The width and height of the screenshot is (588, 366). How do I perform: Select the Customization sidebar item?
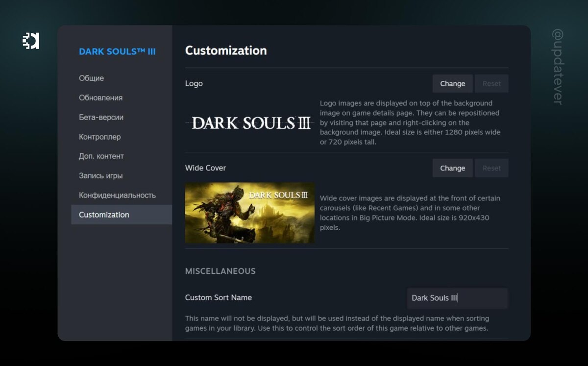122,215
